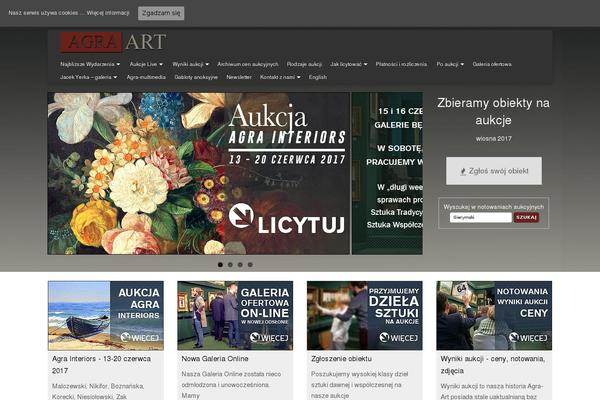The width and height of the screenshot is (600, 400).
Task: Open the Aukcja Agra Interiors boat thumbnail
Action: tap(106, 316)
